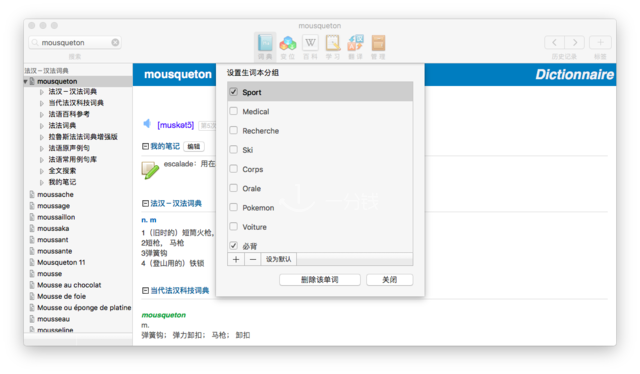Viewport: 640px width, 374px height.
Task: Select Mousse de foie in the list
Action: click(x=62, y=296)
